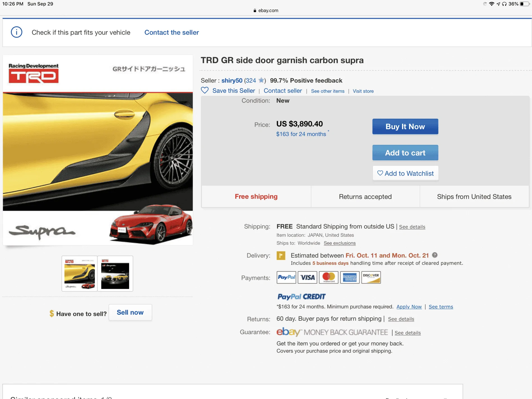Click See exclusions link
The height and width of the screenshot is (399, 532).
click(340, 243)
